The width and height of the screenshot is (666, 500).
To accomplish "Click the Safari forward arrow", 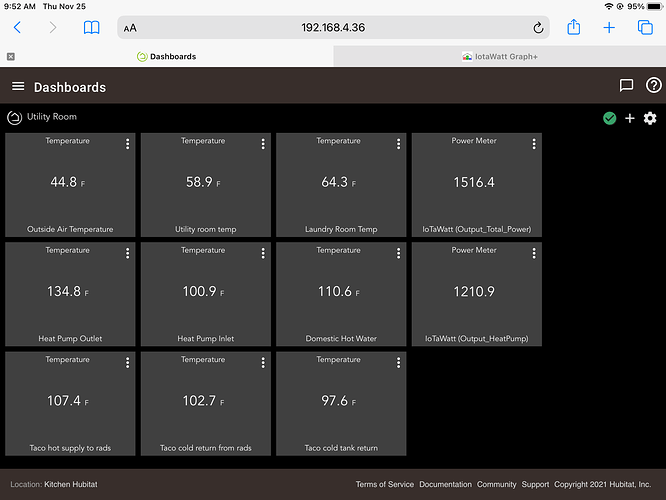I will tap(53, 28).
